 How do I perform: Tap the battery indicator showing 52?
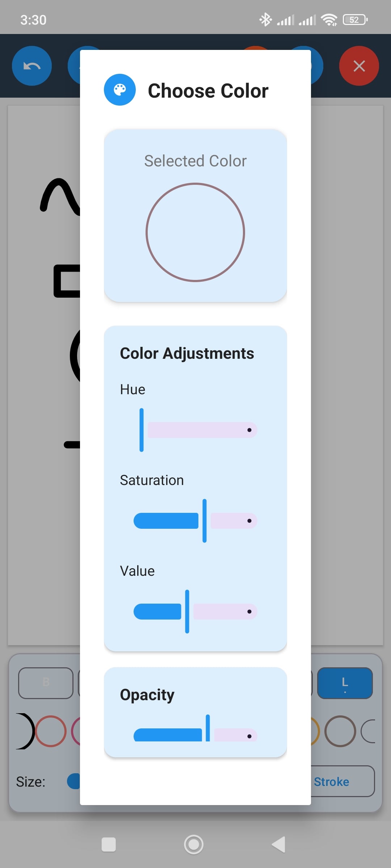click(x=355, y=20)
